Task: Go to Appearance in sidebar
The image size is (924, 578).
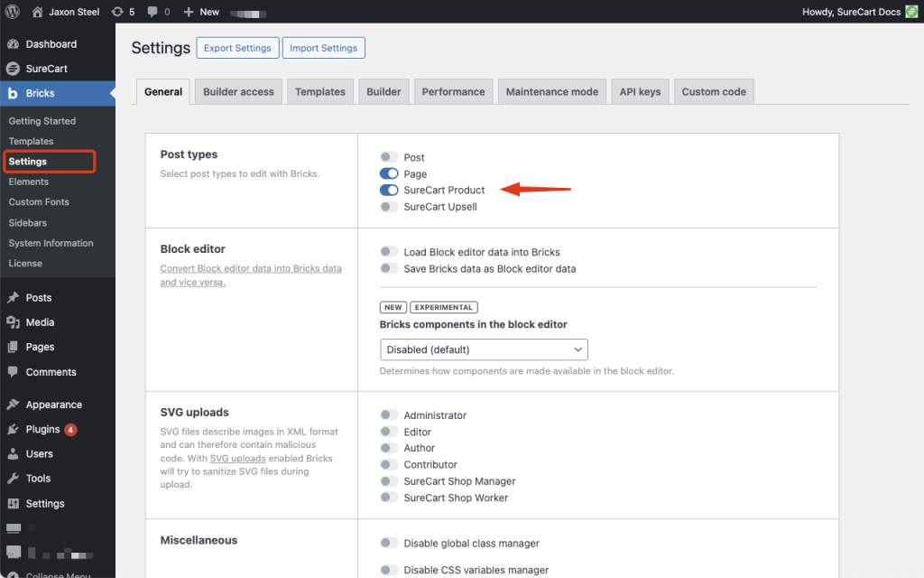Action: click(x=53, y=405)
